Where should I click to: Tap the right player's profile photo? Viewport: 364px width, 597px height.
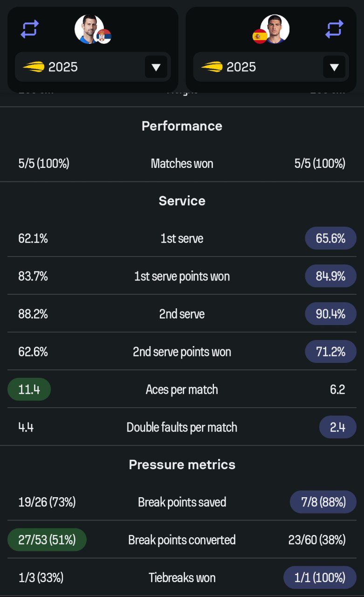276,28
